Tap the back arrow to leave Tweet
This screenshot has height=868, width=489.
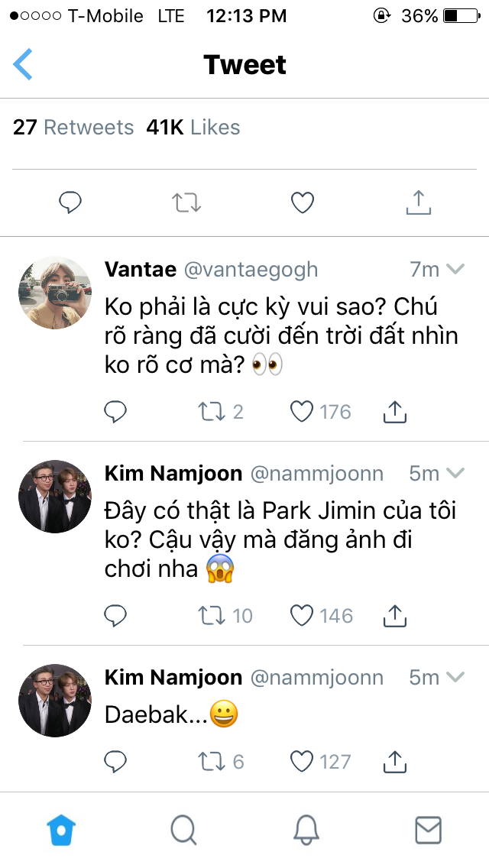(24, 64)
